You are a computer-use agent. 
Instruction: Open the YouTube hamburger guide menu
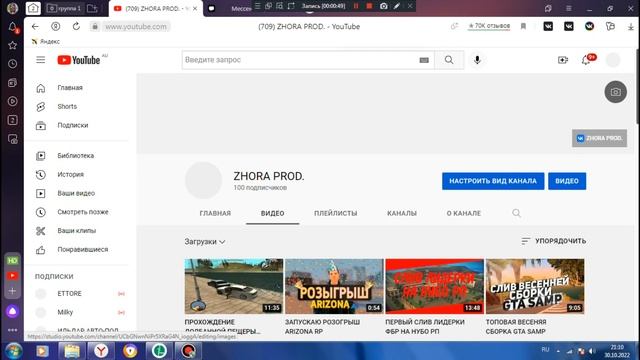coord(40,60)
